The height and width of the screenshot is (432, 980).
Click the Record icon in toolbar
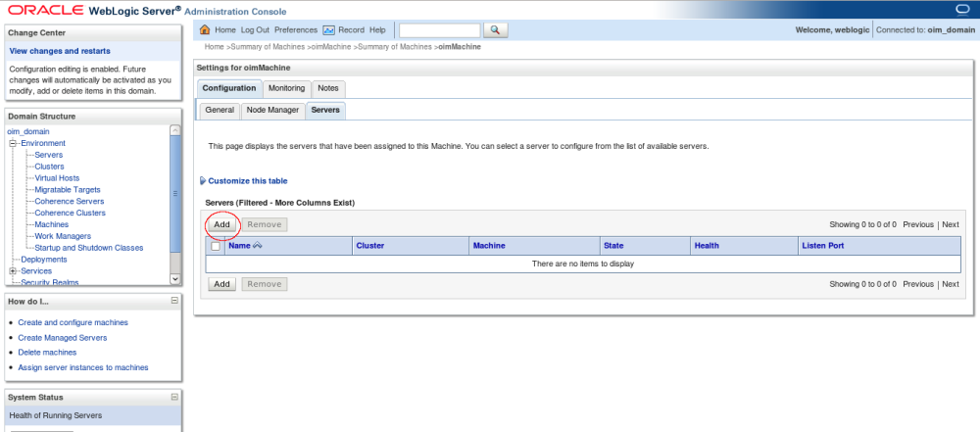[328, 30]
